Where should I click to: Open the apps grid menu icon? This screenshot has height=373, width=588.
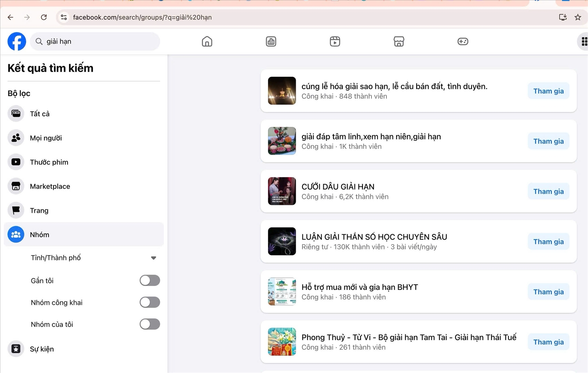tap(584, 42)
